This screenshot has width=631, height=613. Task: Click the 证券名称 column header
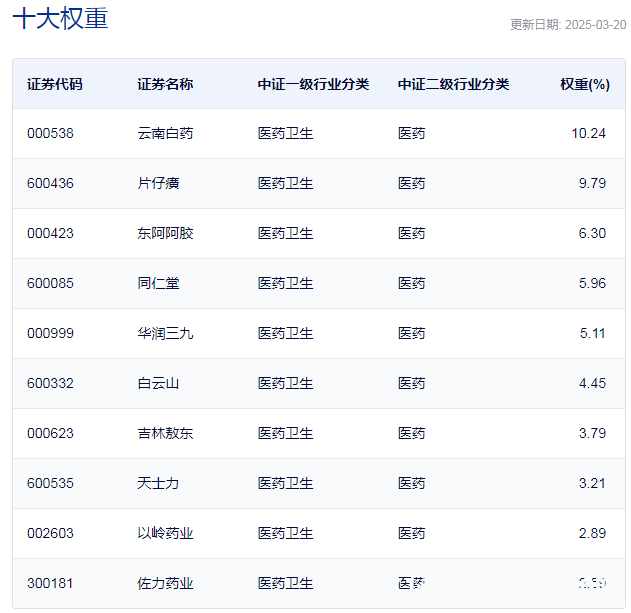point(165,84)
